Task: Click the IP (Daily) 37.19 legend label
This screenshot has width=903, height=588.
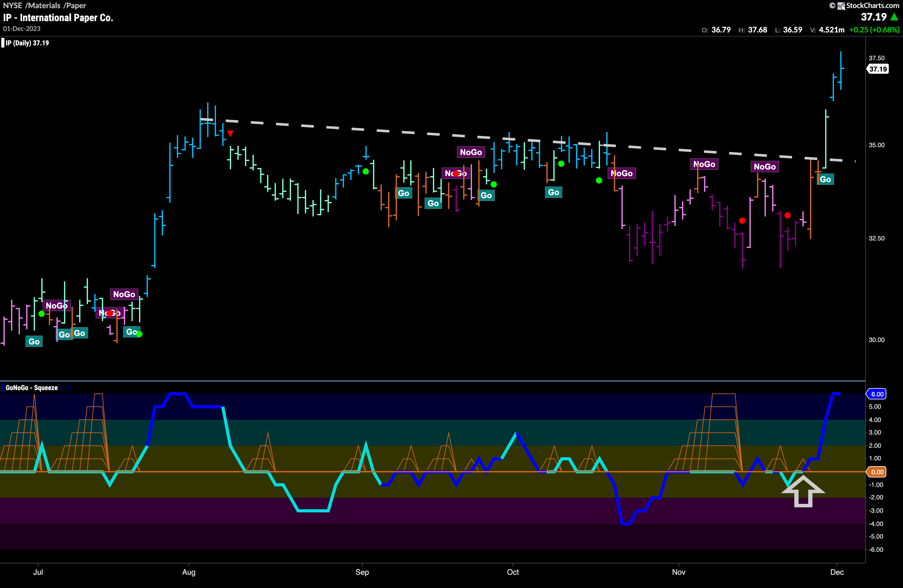Action: 27,43
